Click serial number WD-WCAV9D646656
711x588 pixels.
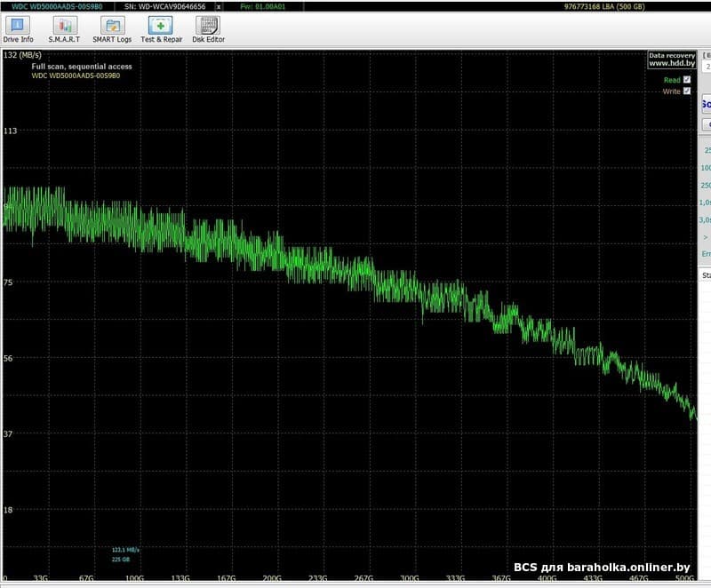tap(165, 7)
